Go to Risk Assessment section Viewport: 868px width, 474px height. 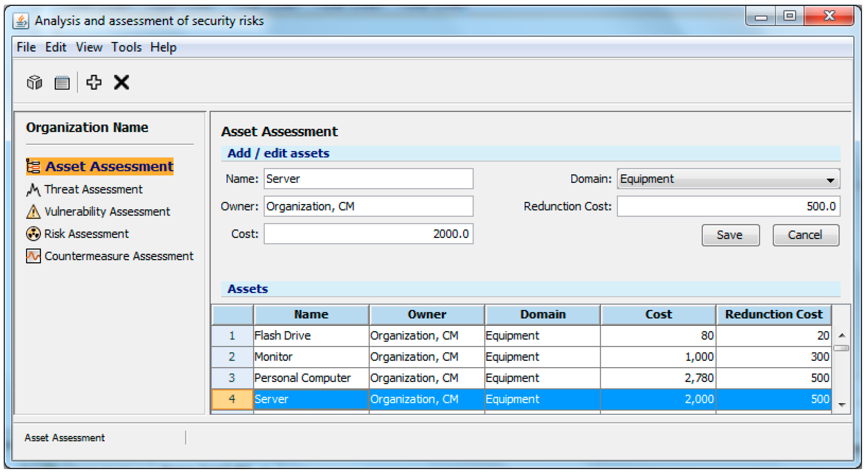click(86, 234)
